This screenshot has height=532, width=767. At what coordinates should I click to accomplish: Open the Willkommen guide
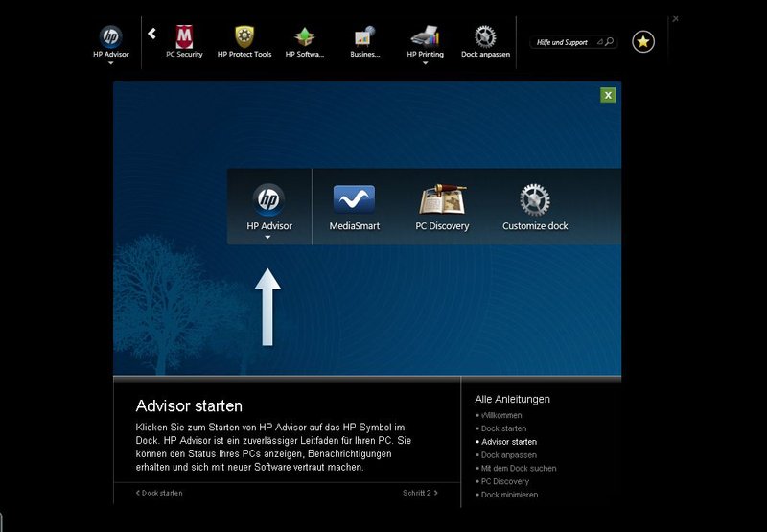(x=501, y=415)
